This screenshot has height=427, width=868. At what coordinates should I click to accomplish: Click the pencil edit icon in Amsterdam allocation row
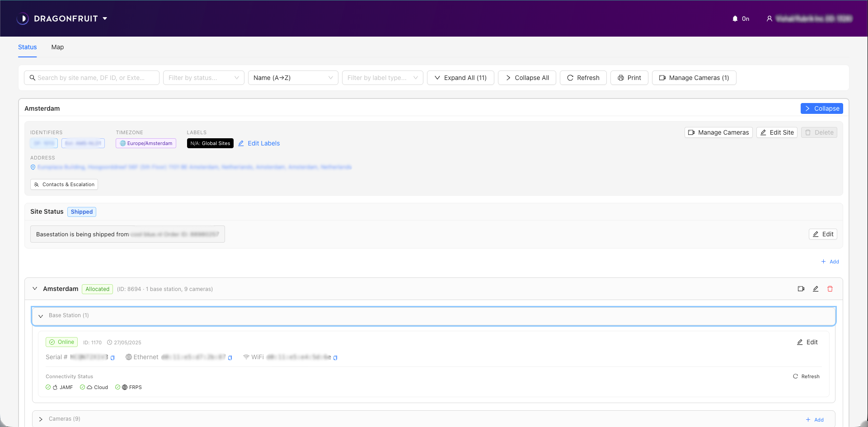coord(816,289)
